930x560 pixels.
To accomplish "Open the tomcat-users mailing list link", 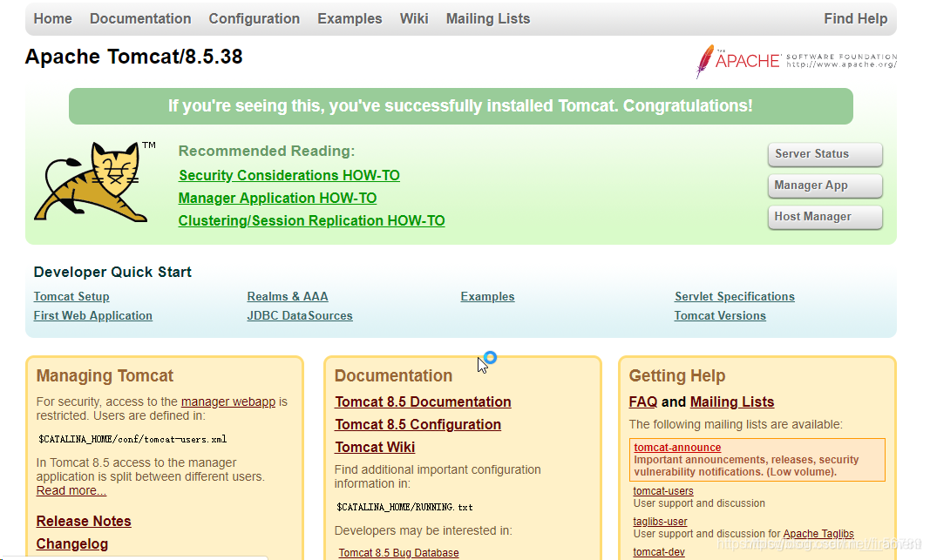I will (x=663, y=490).
